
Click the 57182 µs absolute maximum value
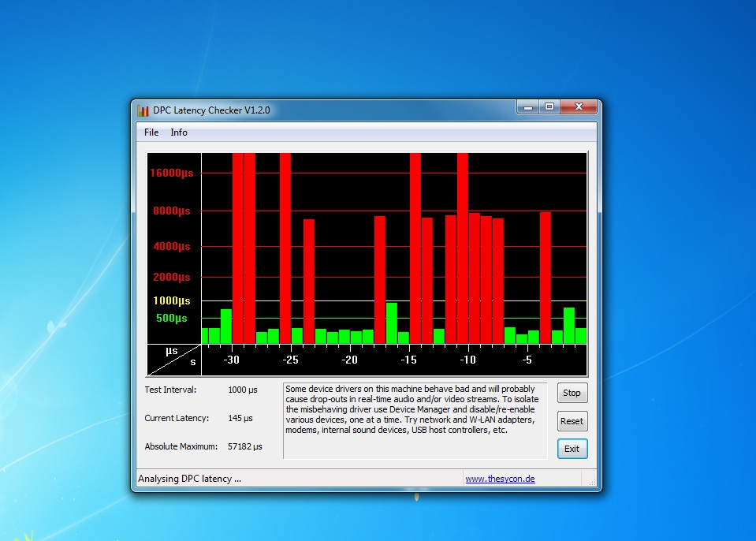point(245,446)
